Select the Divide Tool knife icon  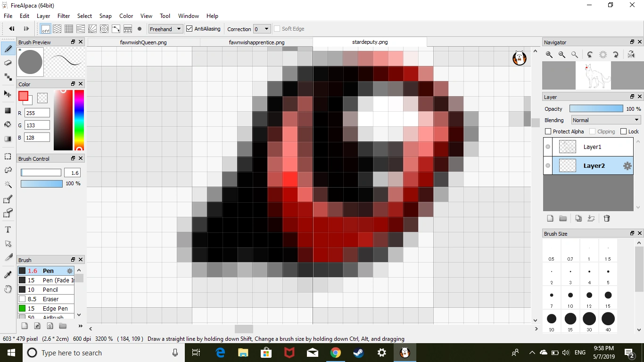(x=8, y=257)
